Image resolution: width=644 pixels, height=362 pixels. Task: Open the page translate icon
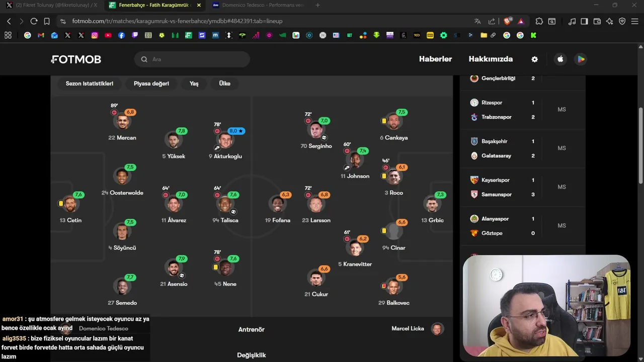click(477, 21)
